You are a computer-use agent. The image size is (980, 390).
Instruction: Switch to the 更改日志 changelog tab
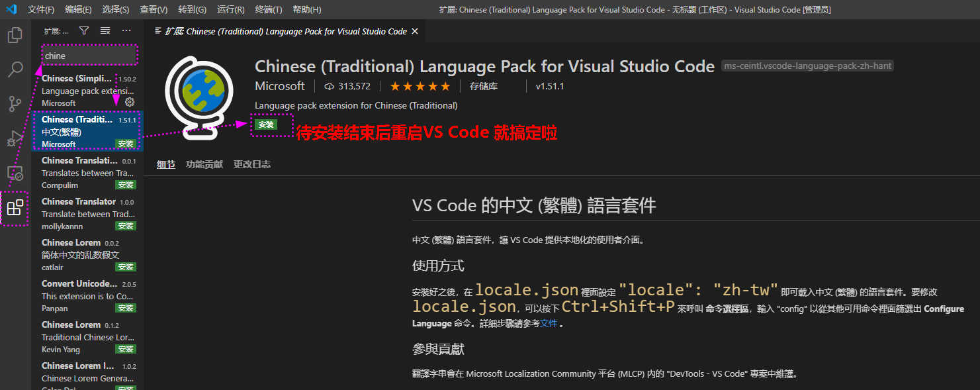point(252,164)
